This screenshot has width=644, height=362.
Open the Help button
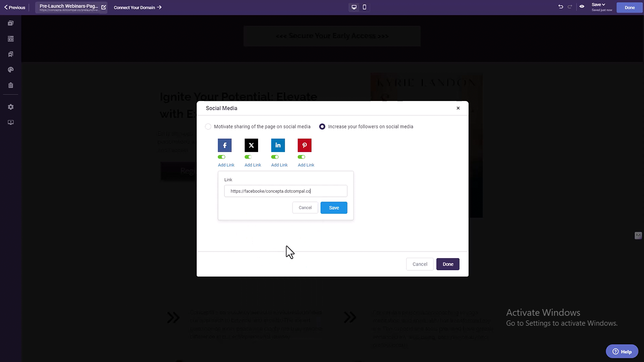pos(622,351)
